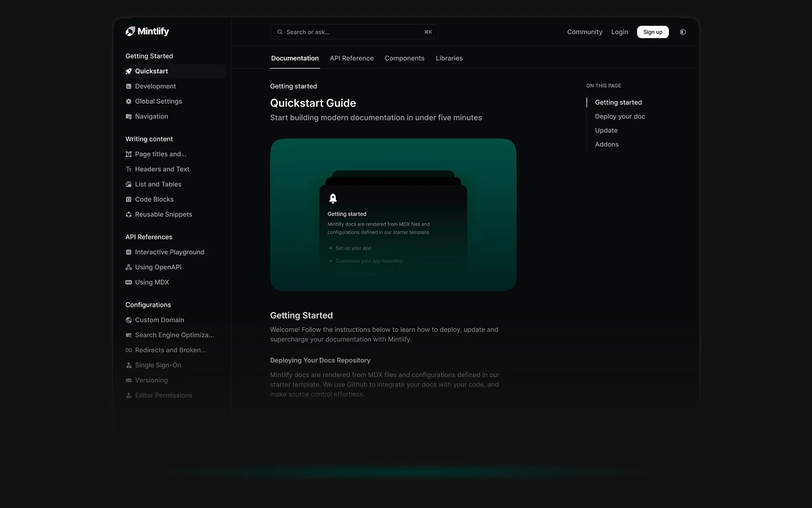Image resolution: width=812 pixels, height=508 pixels.
Task: Click 'Set up your app' in preview card
Action: 353,248
